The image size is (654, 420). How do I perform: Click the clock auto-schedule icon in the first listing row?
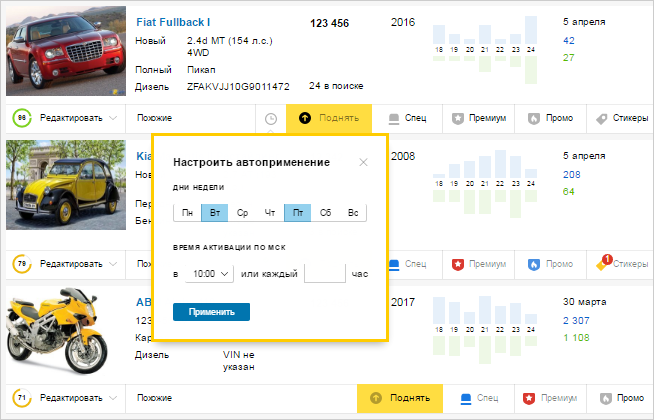pyautogui.click(x=271, y=118)
